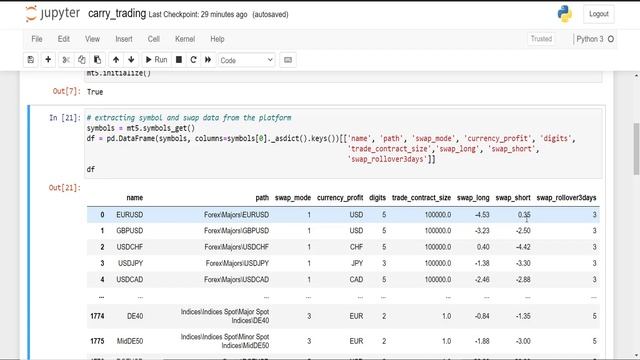Click swap_short value -3.00 in MidDE50 row
Image resolution: width=640 pixels, height=360 pixels.
tap(523, 341)
